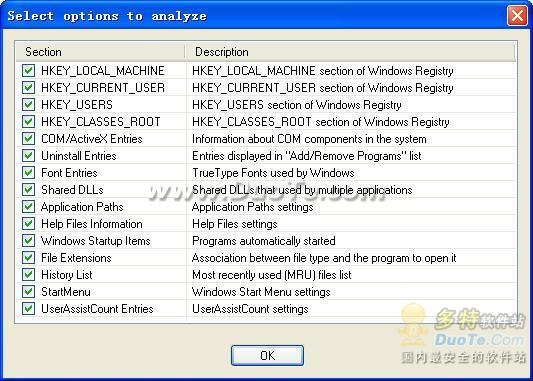The image size is (533, 381).
Task: Click description 'Programs automatically started'
Action: pyautogui.click(x=264, y=241)
